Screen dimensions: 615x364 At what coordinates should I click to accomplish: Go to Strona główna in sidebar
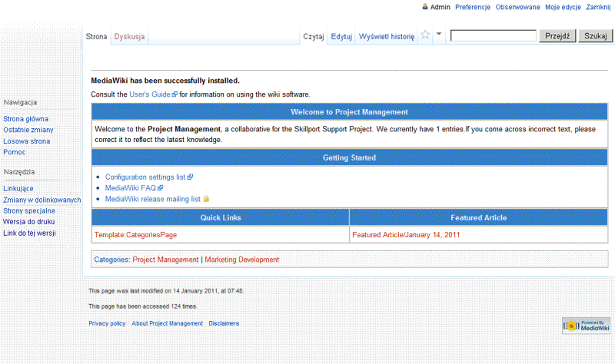(x=26, y=119)
